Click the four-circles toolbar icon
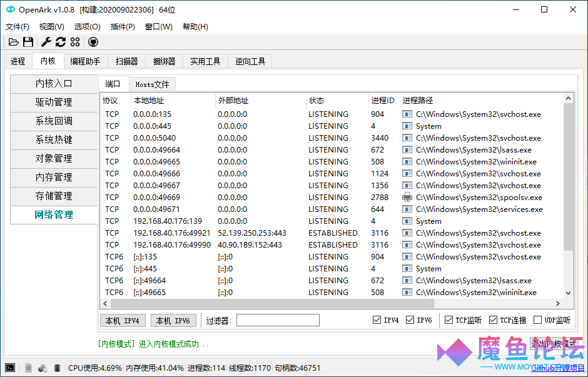 pos(75,42)
